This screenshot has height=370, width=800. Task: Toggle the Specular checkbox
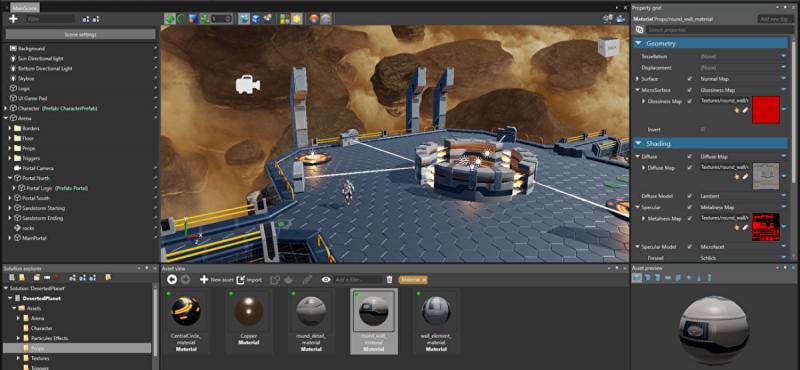point(690,207)
